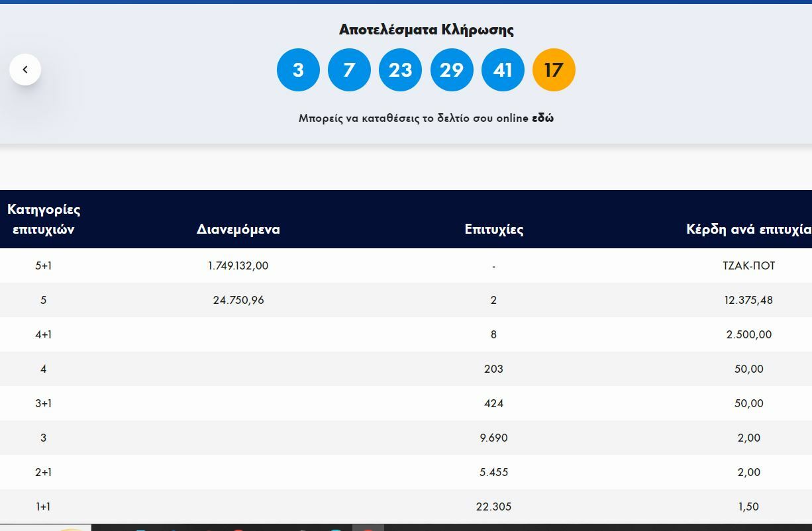Screen dimensions: 812x531
Task: Click the blue ball number 3
Action: [298, 70]
